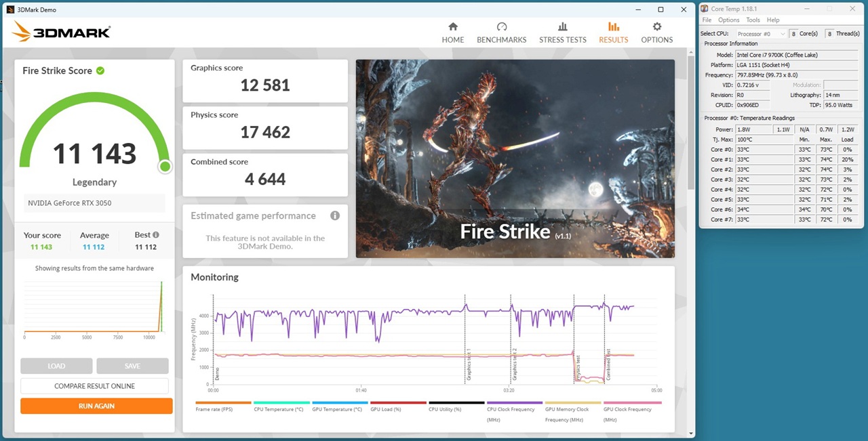Click the 3DMark Demo title bar icon
Screen dimensions: 868x441
pyautogui.click(x=10, y=9)
